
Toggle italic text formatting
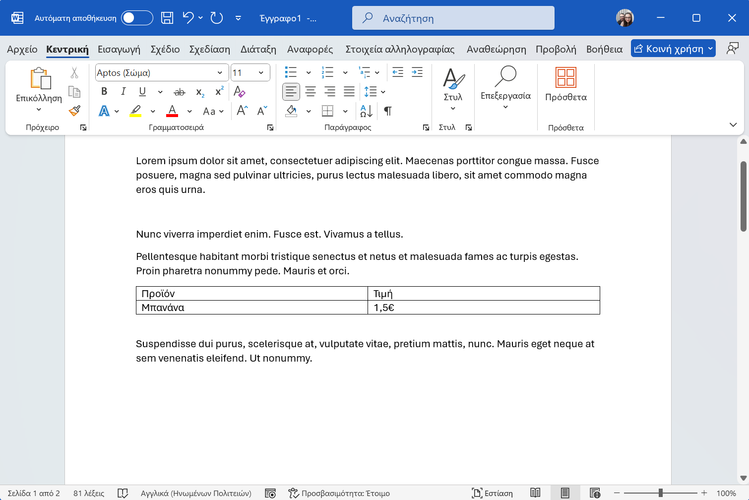pyautogui.click(x=123, y=91)
